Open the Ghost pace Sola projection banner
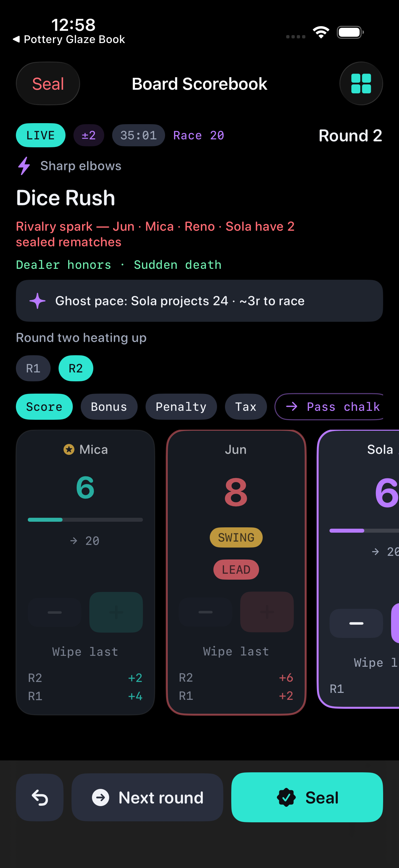This screenshot has height=868, width=399. coord(199,301)
